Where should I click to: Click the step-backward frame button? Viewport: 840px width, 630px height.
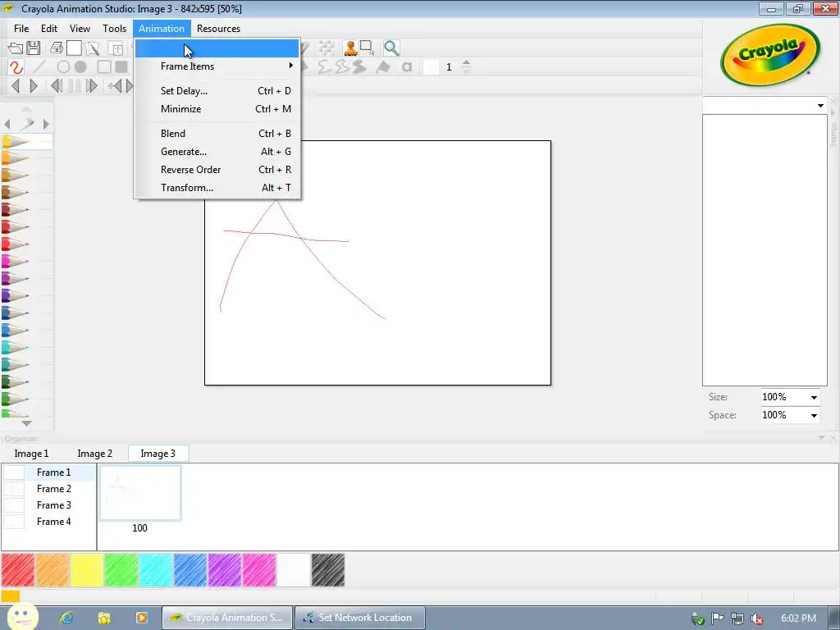pos(57,85)
